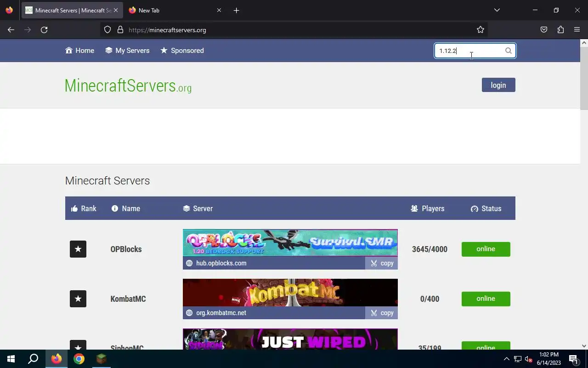Open the Firefox extensions icon
The height and width of the screenshot is (368, 588).
[x=560, y=30]
